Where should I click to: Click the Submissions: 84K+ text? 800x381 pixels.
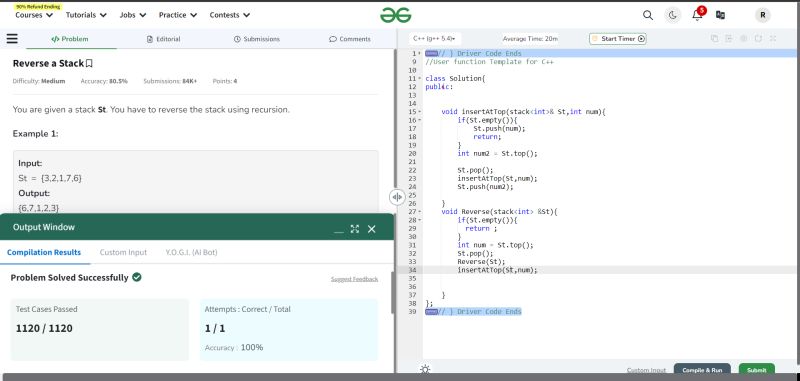tap(170, 81)
